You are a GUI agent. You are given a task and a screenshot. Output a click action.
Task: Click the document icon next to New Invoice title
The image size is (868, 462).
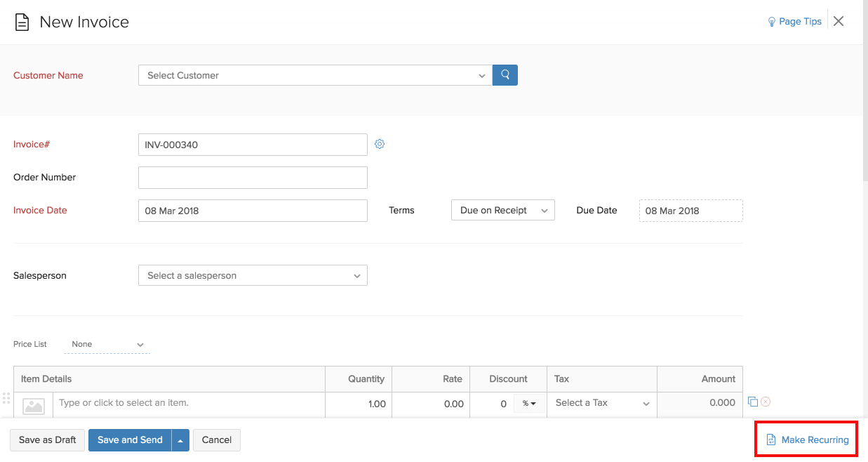click(x=22, y=22)
